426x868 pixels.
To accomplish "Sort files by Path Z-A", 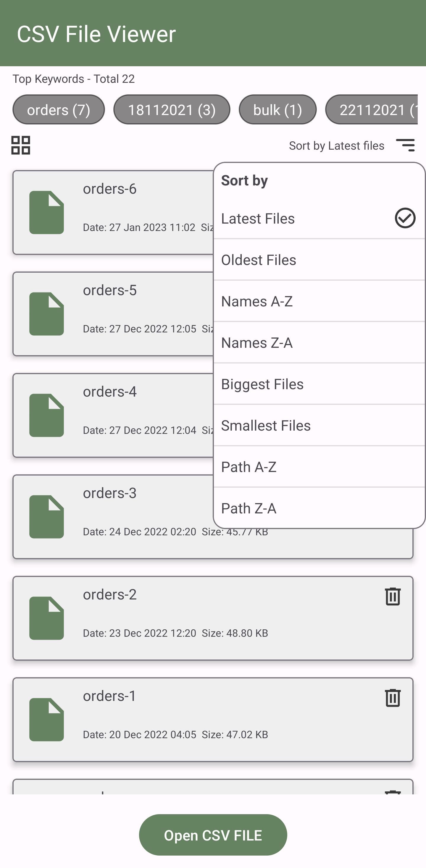I will 319,508.
